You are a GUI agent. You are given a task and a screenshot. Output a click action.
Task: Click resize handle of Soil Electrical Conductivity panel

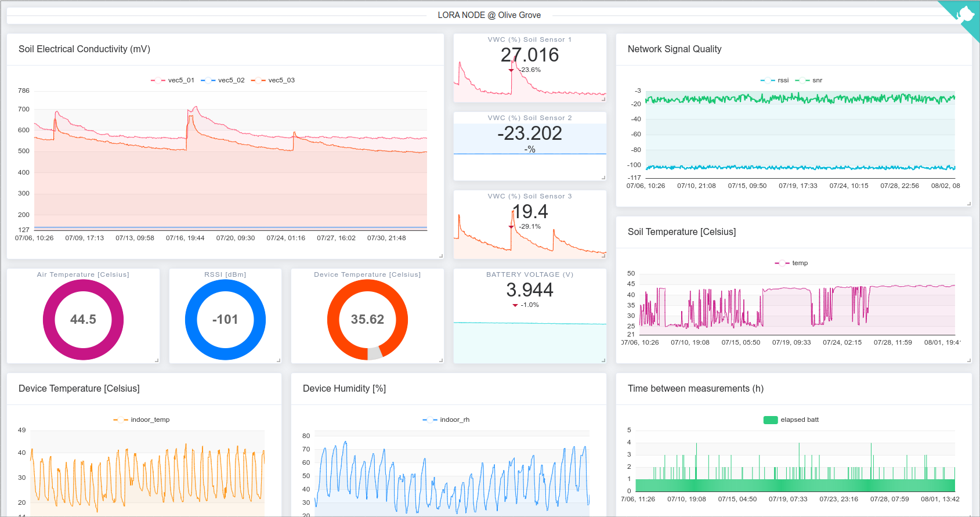coord(441,256)
